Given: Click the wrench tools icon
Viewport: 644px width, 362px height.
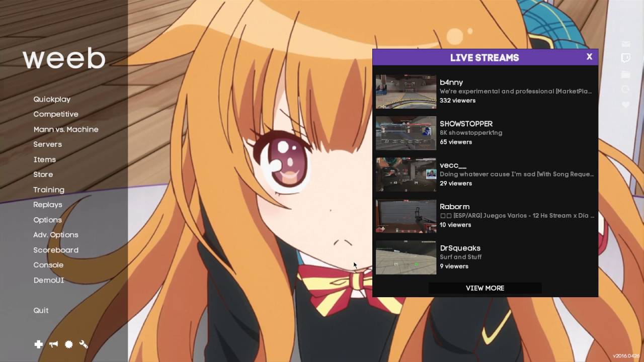Looking at the screenshot, I should (84, 344).
